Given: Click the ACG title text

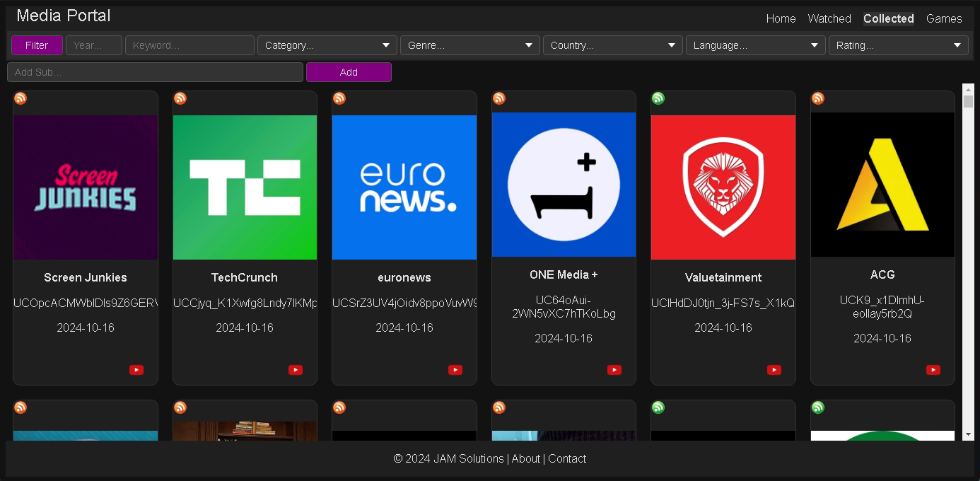Looking at the screenshot, I should pyautogui.click(x=882, y=274).
